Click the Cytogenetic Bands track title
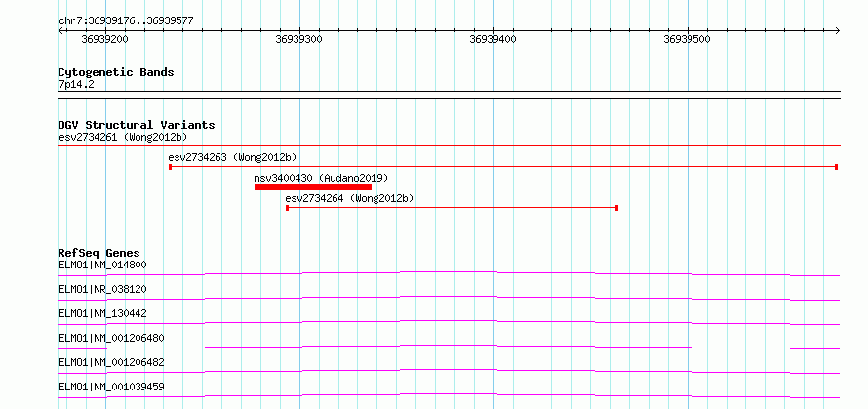The width and height of the screenshot is (868, 409). (116, 72)
